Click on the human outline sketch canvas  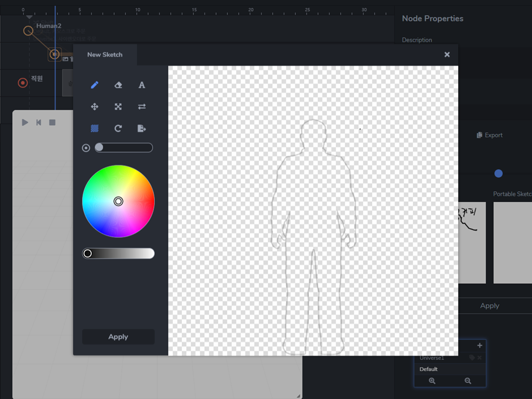313,211
